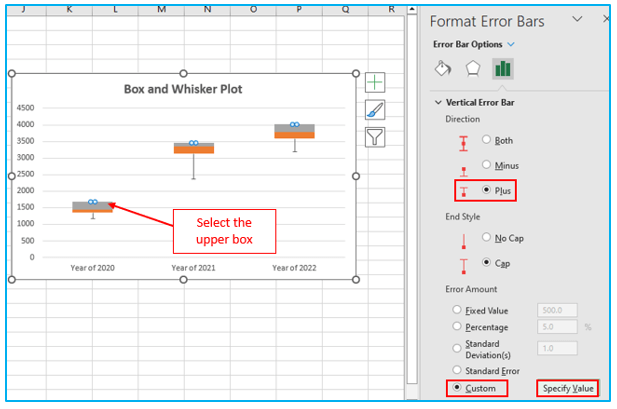Image resolution: width=617 pixels, height=409 pixels.
Task: Choose the Minus direction option
Action: (487, 165)
